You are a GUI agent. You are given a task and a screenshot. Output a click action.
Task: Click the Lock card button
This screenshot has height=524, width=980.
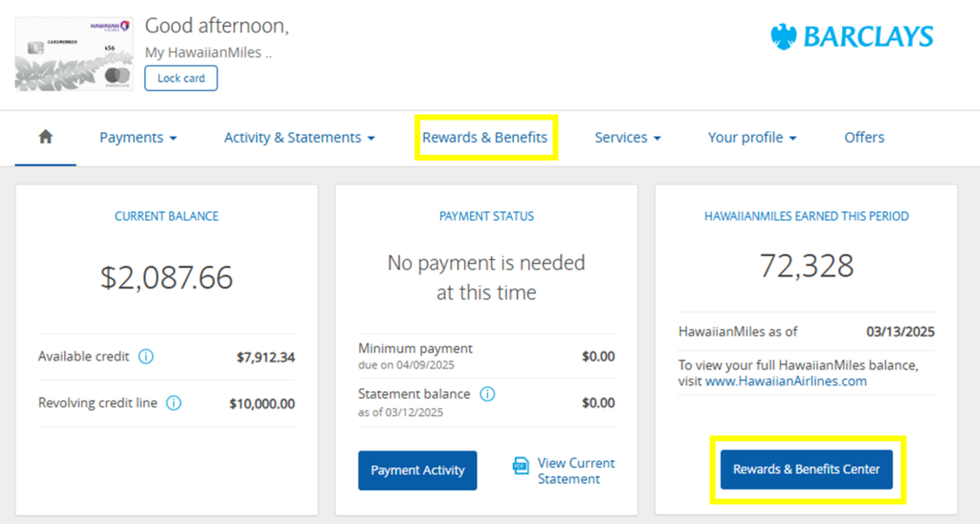click(181, 78)
